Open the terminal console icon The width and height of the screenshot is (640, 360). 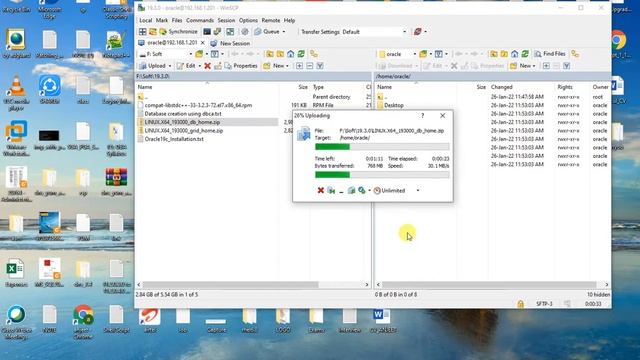click(x=207, y=31)
